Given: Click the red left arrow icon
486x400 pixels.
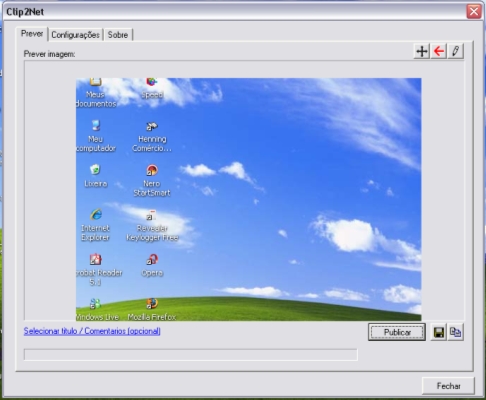Looking at the screenshot, I should (x=439, y=51).
